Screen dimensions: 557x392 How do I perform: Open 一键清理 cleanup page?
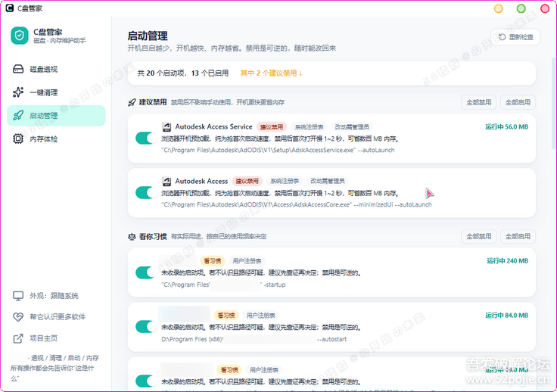click(x=56, y=92)
